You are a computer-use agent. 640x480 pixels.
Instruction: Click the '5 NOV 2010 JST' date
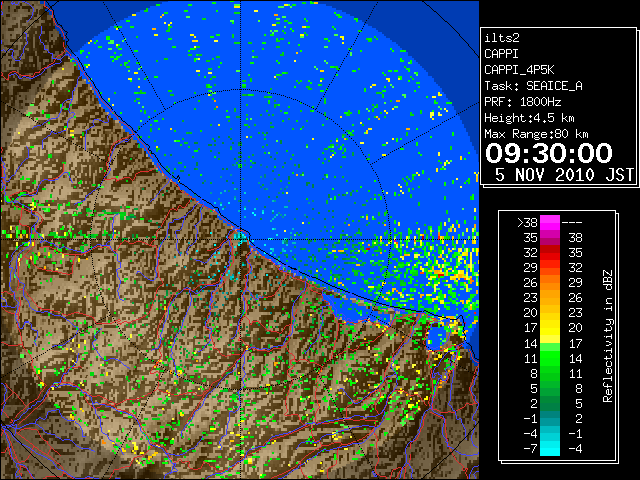pyautogui.click(x=564, y=175)
